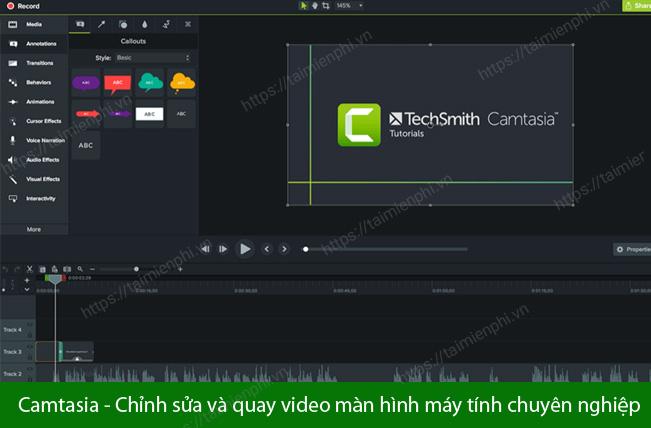Select the clip on Track 3
The width and height of the screenshot is (651, 428).
(65, 352)
